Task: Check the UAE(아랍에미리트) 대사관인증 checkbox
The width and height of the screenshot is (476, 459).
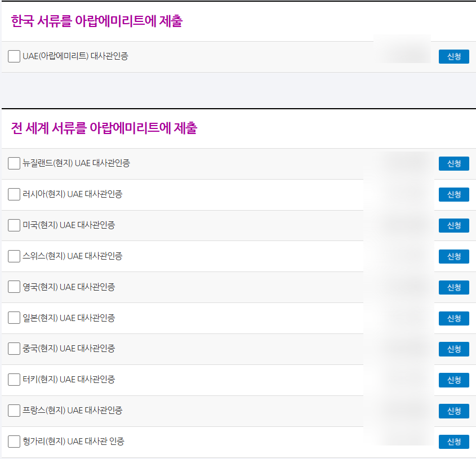Action: (14, 56)
